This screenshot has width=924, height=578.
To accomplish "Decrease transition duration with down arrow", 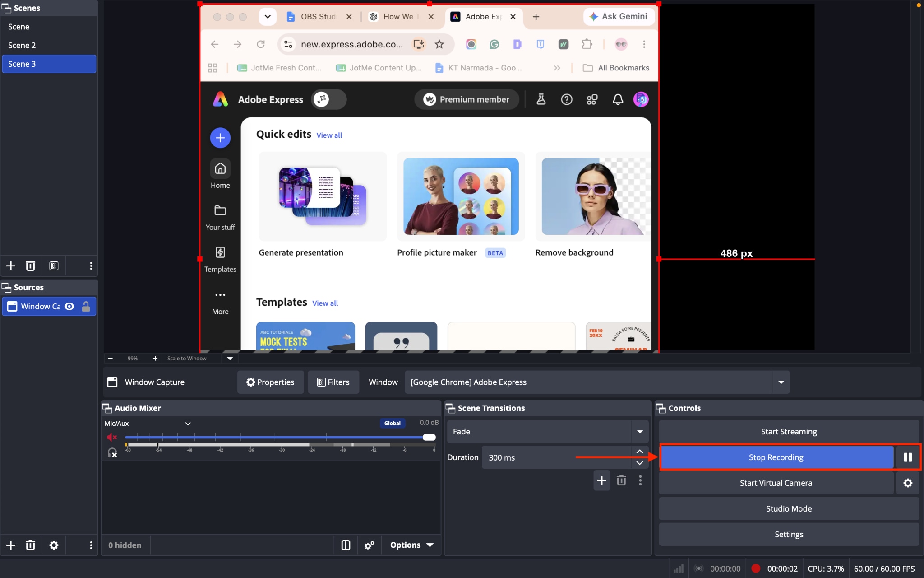I will pyautogui.click(x=639, y=463).
